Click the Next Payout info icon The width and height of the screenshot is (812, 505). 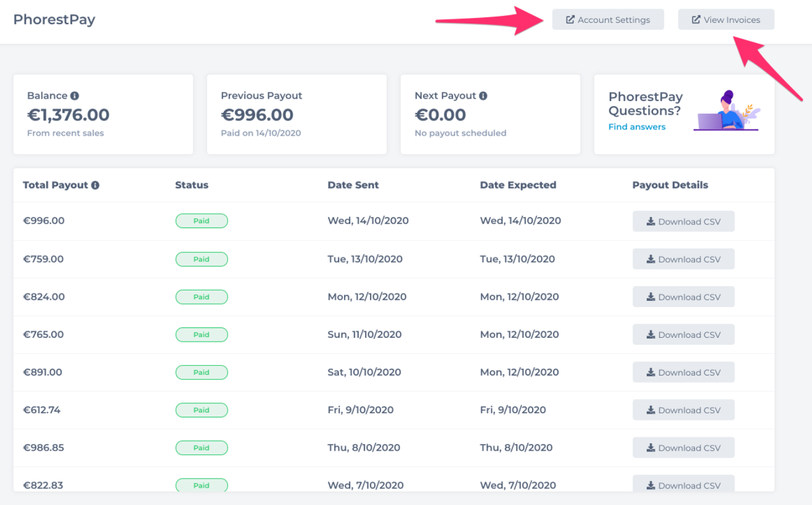pyautogui.click(x=483, y=96)
